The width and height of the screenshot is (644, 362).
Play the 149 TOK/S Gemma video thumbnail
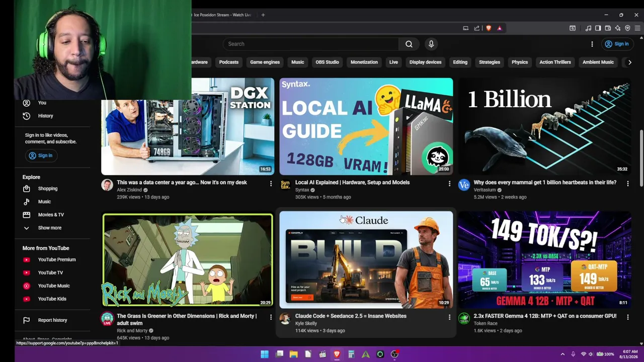click(544, 260)
